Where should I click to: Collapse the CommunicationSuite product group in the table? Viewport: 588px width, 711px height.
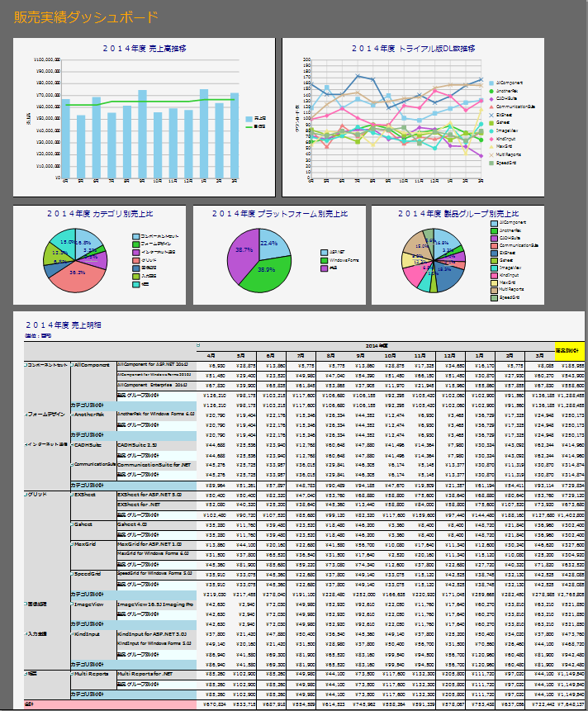72,464
